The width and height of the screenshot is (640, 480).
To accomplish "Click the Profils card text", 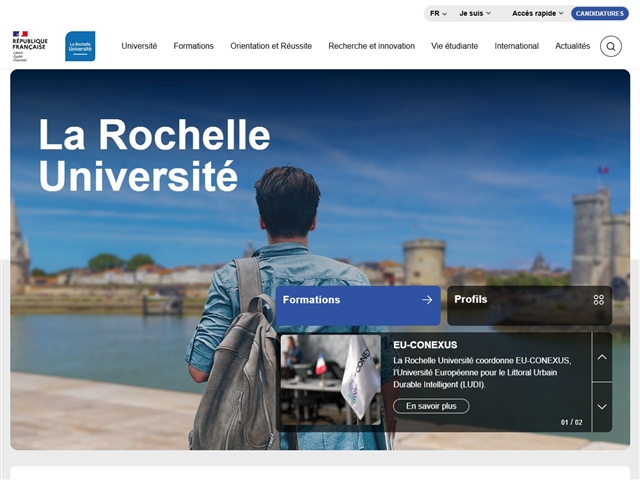I will (471, 299).
